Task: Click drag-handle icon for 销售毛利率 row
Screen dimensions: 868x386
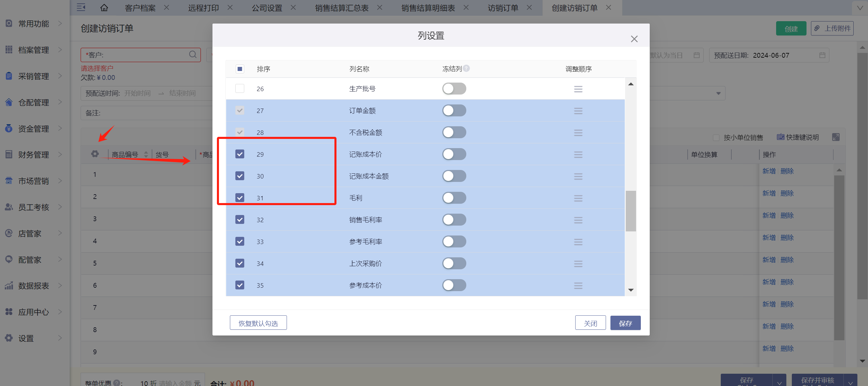Action: (x=578, y=220)
